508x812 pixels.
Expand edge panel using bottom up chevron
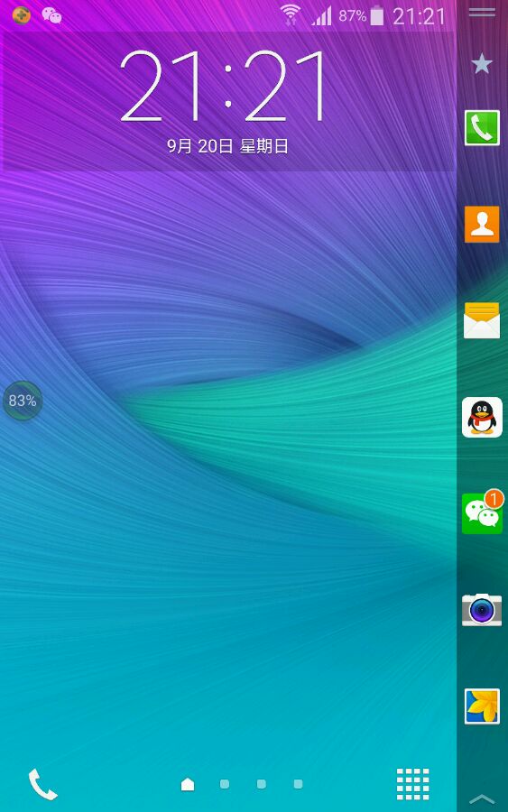(x=482, y=798)
